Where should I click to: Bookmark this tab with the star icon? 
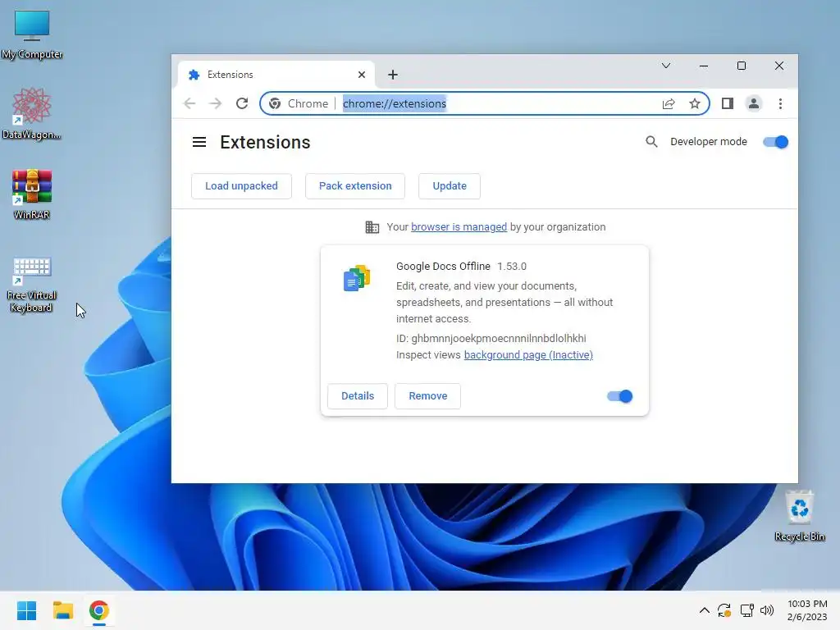tap(695, 103)
